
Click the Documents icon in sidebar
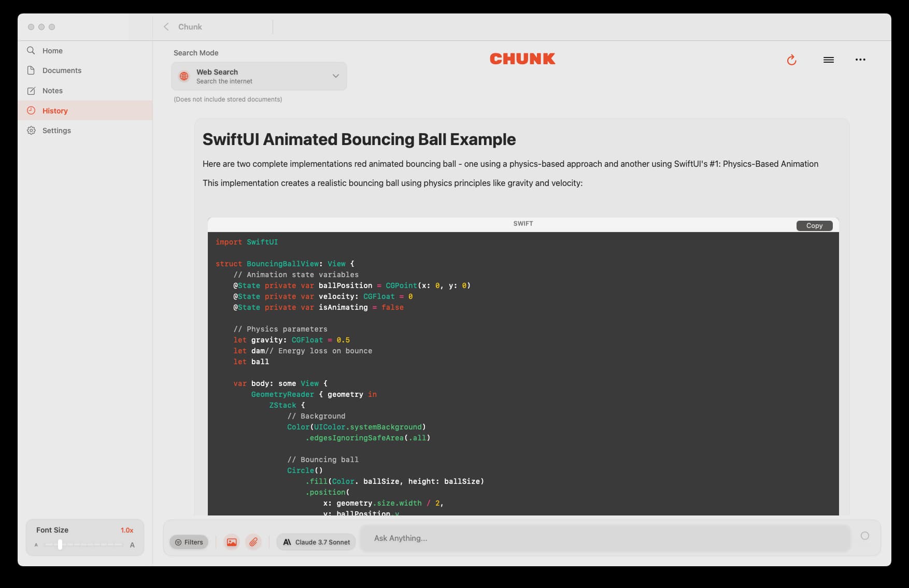click(31, 70)
